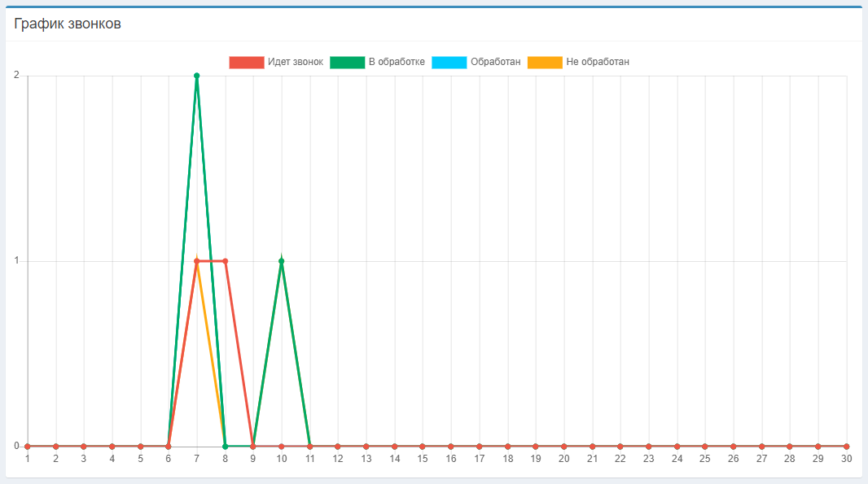Select the green point at day 10, value 1
Viewport: 868px width, 484px height.
281,261
